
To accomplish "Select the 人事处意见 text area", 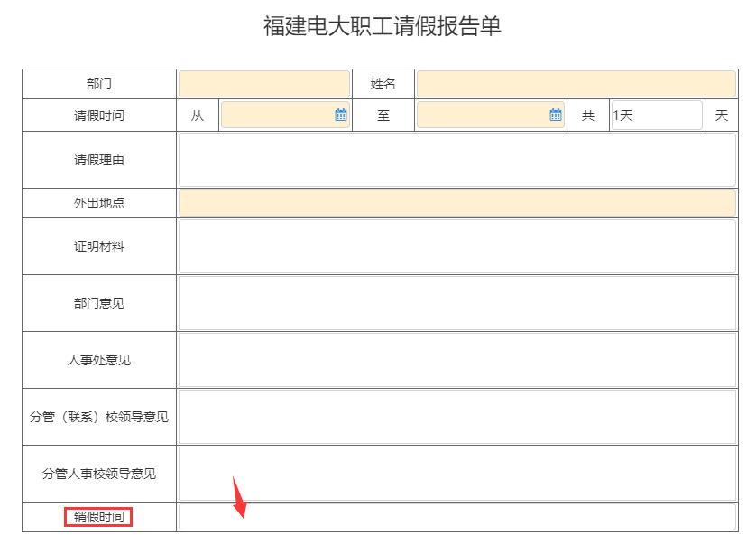I will [457, 360].
